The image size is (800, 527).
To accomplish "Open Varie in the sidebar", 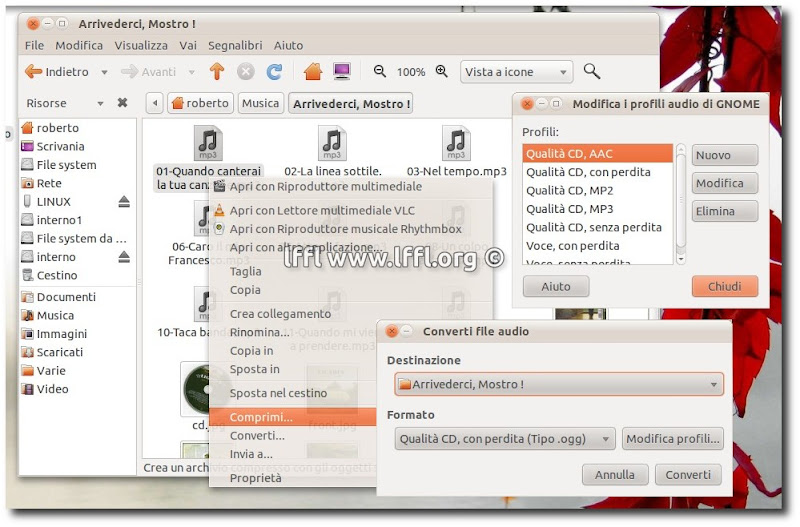I will tap(43, 370).
